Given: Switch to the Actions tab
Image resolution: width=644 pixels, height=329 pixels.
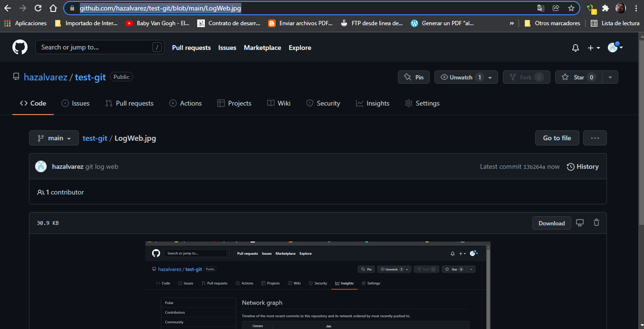Looking at the screenshot, I should click(x=185, y=103).
